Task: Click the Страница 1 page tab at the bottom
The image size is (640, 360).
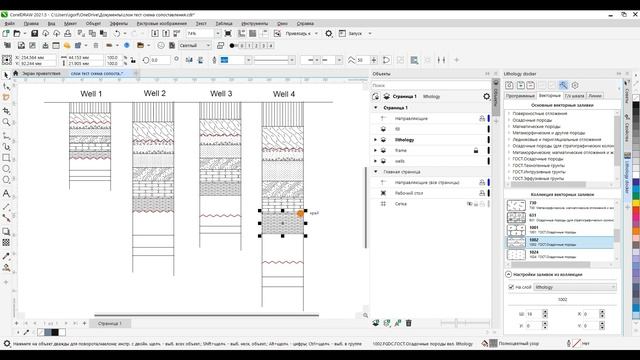Action: [x=109, y=323]
